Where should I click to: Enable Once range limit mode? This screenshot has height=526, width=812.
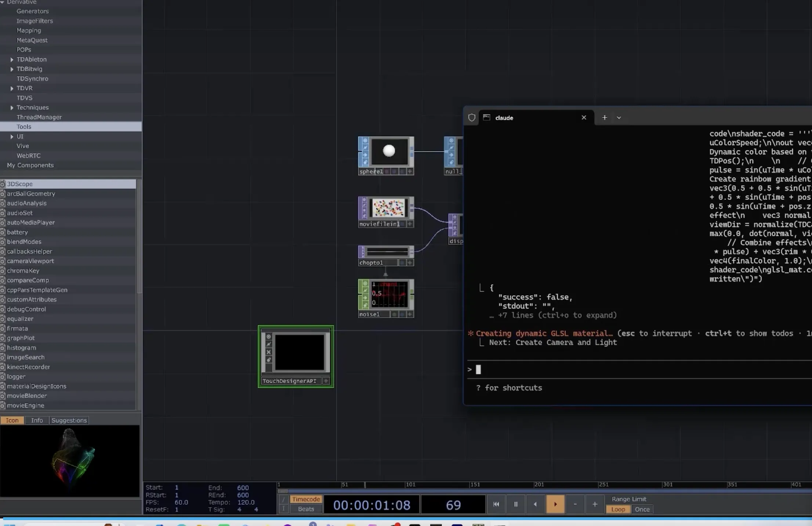642,509
